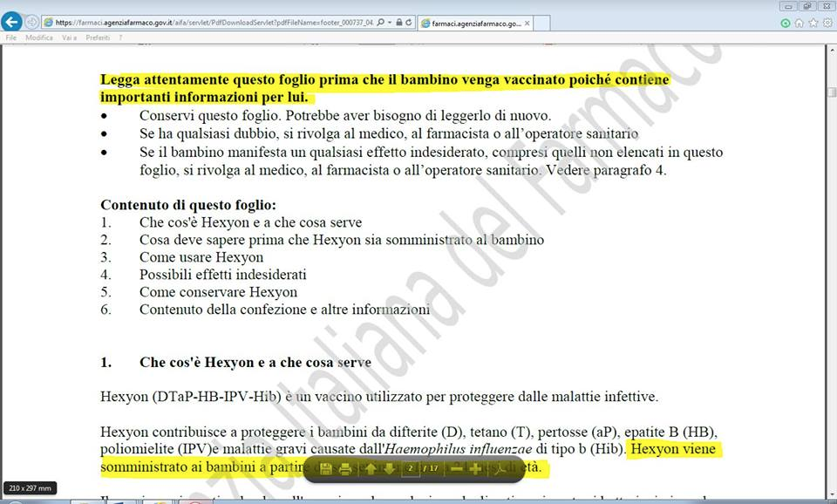Click the green circle icon near Home
Image resolution: width=837 pixels, height=504 pixels.
[x=786, y=23]
